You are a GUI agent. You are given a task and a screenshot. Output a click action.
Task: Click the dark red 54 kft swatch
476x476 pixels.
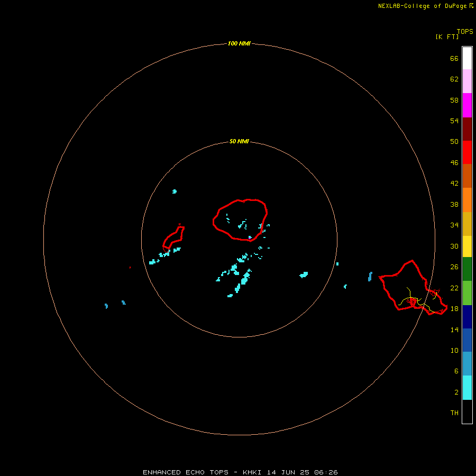coord(467,129)
